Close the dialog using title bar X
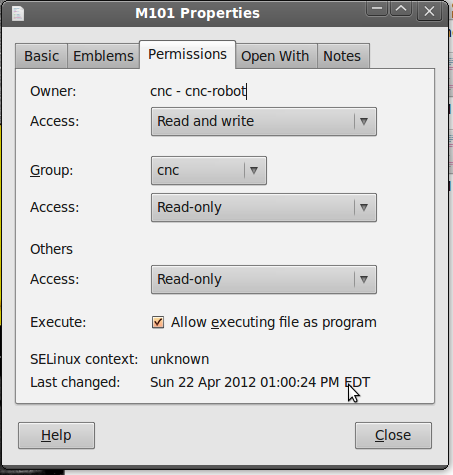The image size is (453, 475). pyautogui.click(x=429, y=11)
